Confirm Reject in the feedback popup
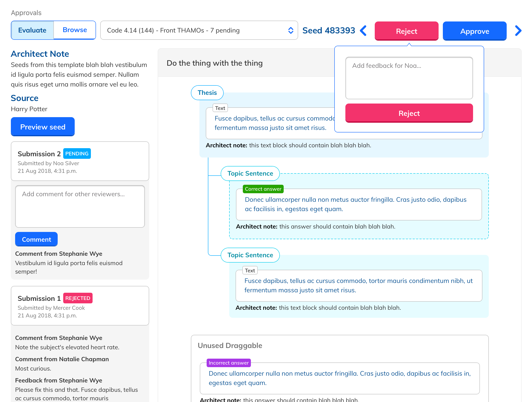Viewport: 532px width, 402px height. tap(409, 113)
